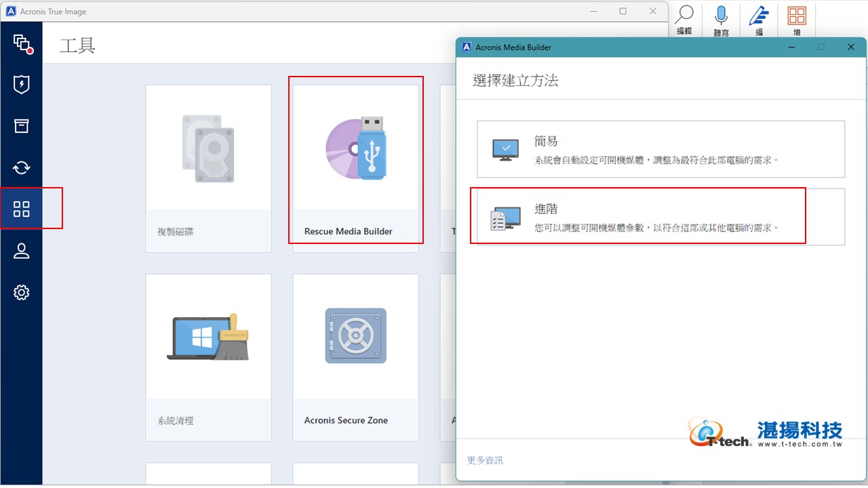868x488 pixels.
Task: Choose the 簡易 simple creation method
Action: coord(661,149)
